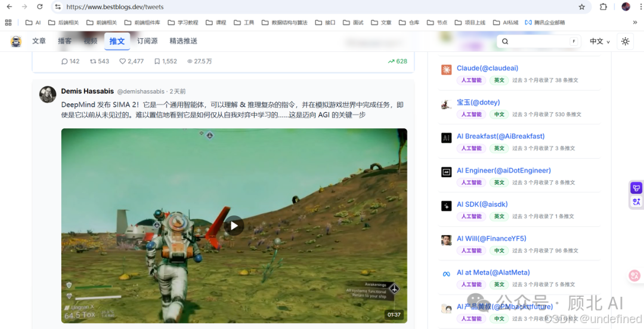644x329 pixels.
Task: Click the Claude orange logo icon
Action: [447, 69]
